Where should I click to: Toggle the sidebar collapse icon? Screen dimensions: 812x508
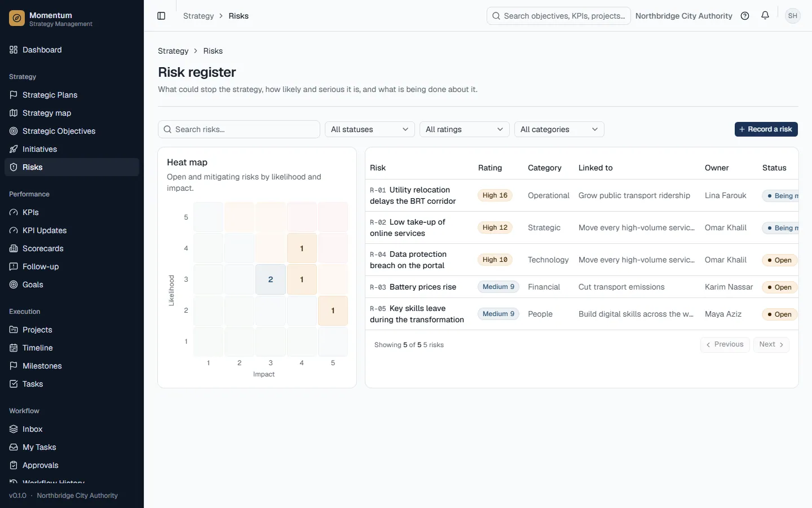click(161, 16)
